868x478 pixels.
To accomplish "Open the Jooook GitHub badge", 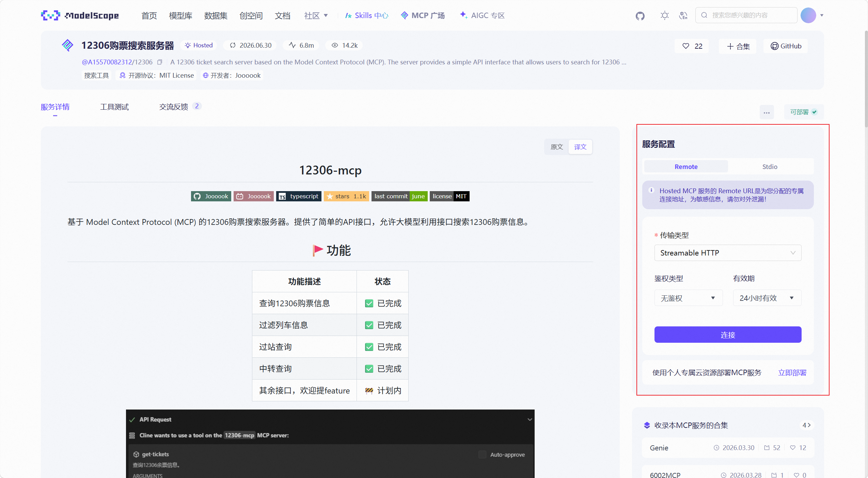I will [211, 196].
